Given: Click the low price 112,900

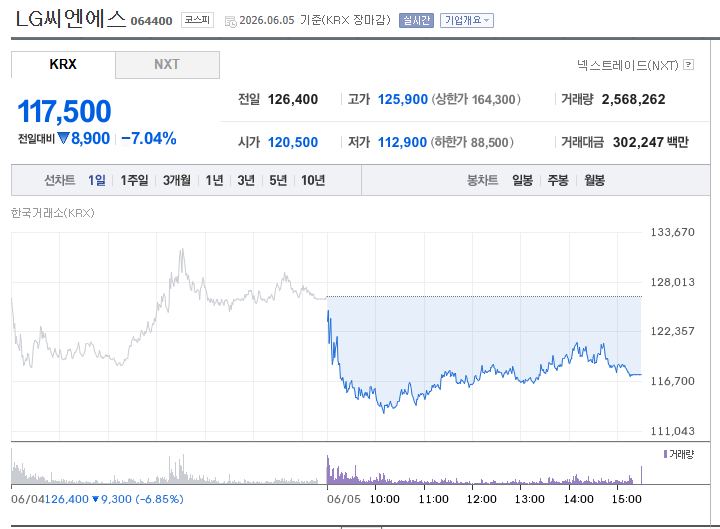Looking at the screenshot, I should click(x=402, y=142).
